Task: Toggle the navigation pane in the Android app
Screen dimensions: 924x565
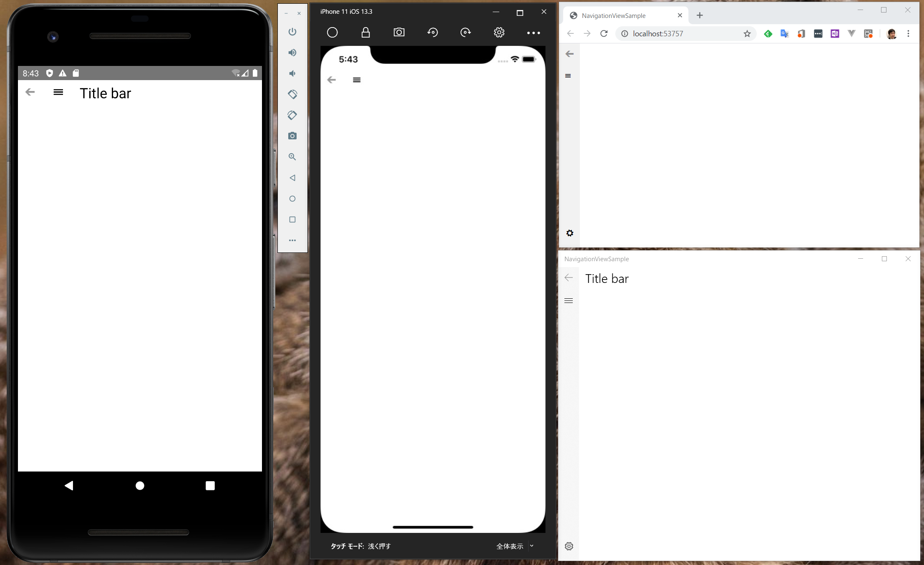Action: click(x=58, y=92)
